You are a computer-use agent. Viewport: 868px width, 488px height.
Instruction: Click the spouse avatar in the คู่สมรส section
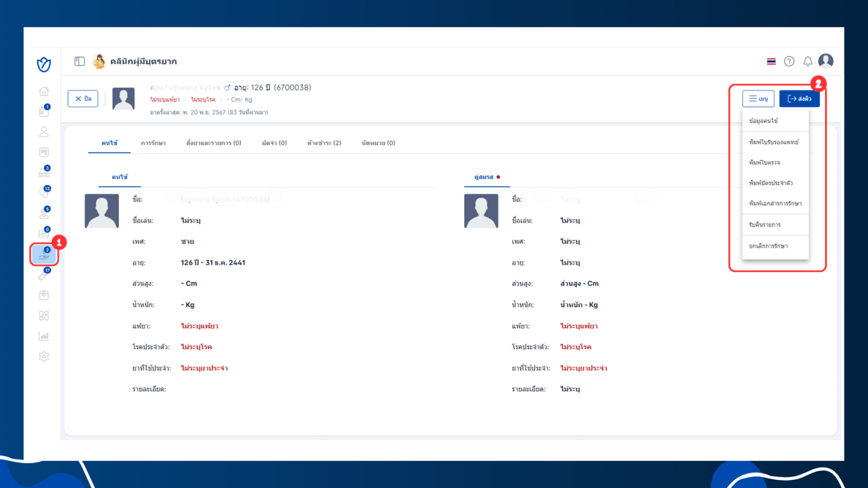tap(481, 211)
